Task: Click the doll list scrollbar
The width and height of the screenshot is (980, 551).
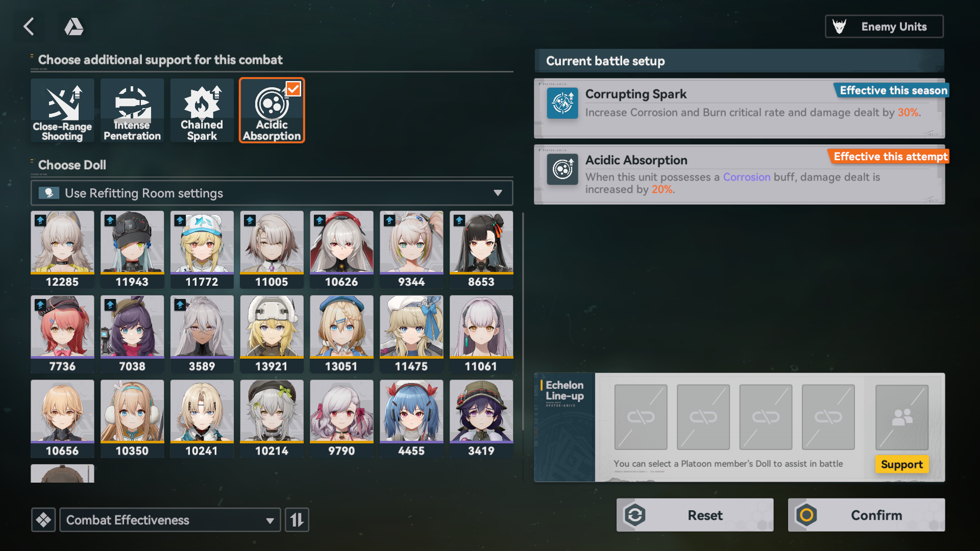Action: coord(524,321)
